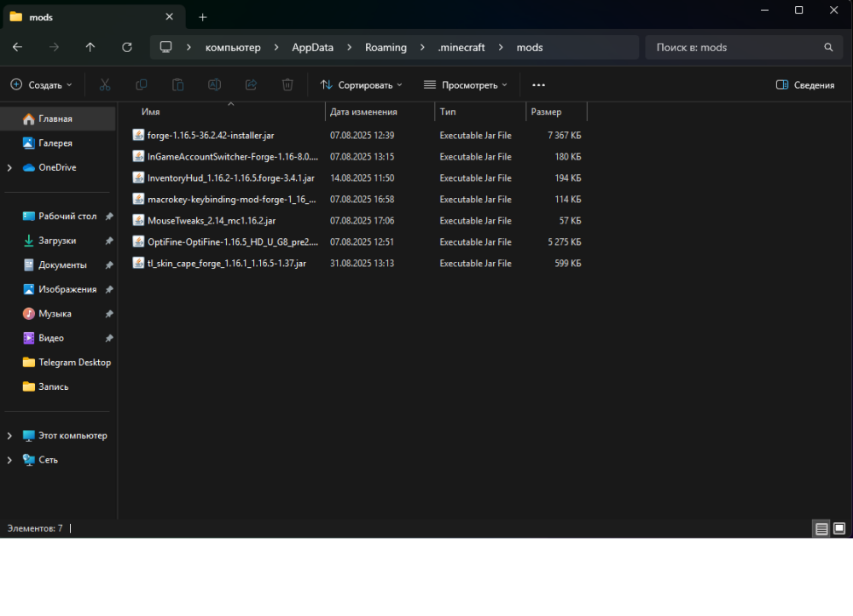Go back with the left arrow
853x616 pixels.
tap(17, 47)
